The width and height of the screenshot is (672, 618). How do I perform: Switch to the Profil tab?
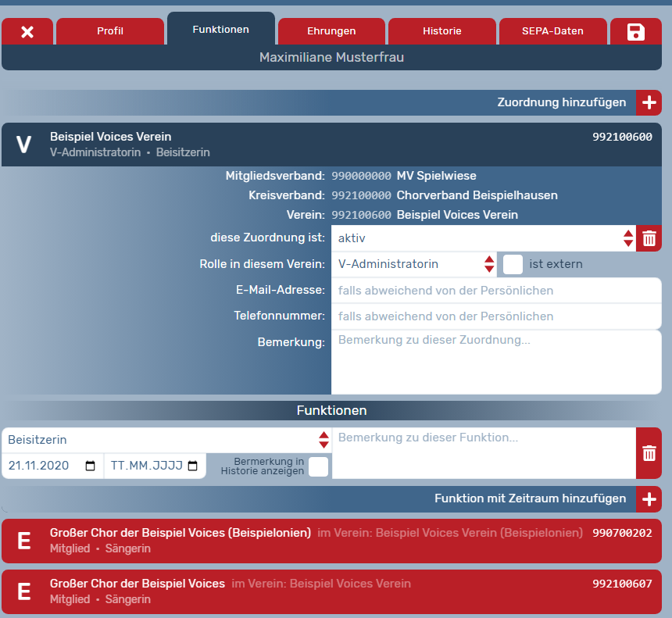[110, 31]
